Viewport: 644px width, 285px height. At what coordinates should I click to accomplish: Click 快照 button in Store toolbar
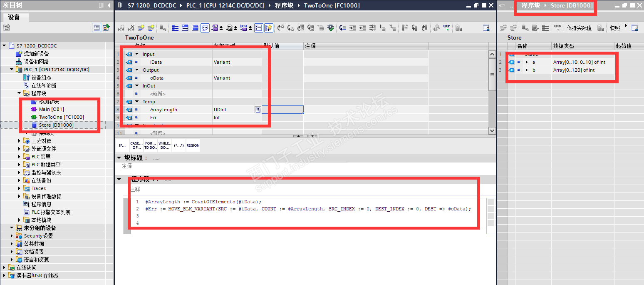[x=615, y=28]
